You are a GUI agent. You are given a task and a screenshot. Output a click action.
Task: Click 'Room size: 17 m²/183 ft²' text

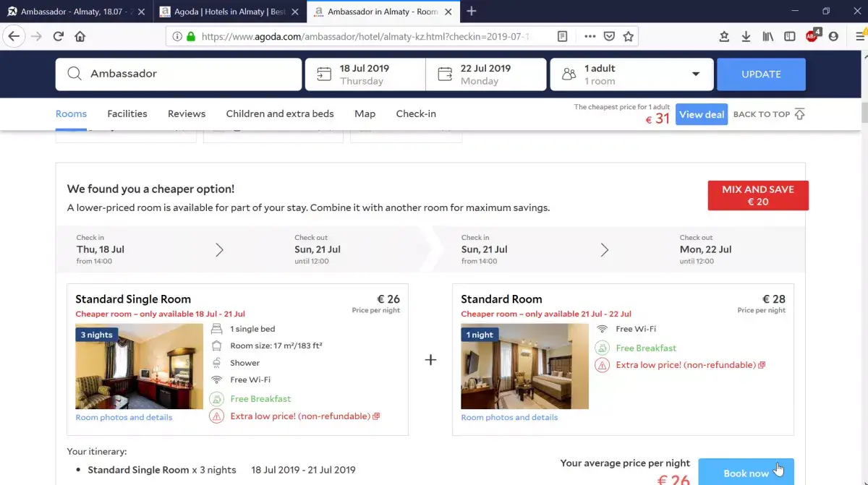(276, 345)
